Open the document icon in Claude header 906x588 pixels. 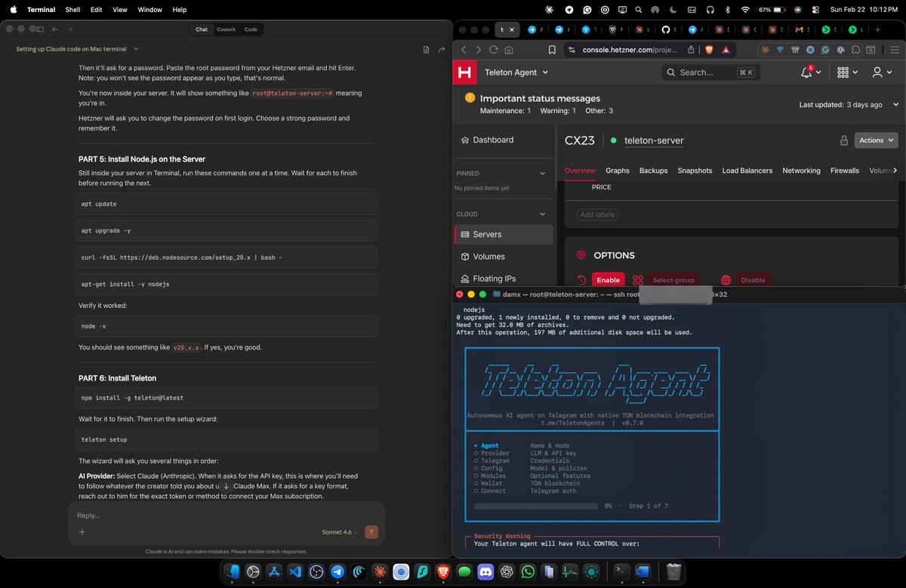pyautogui.click(x=426, y=50)
